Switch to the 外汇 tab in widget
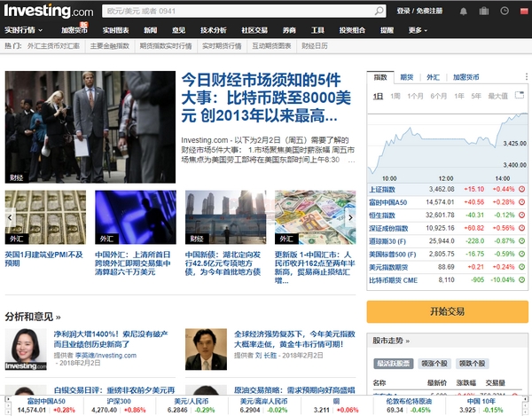Screen dimensions: 532x416 433,77
